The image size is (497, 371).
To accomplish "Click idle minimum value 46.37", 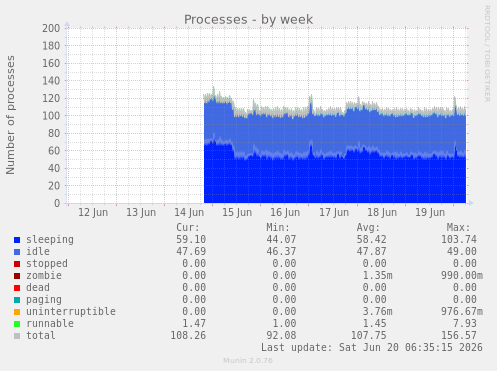I will [281, 251].
